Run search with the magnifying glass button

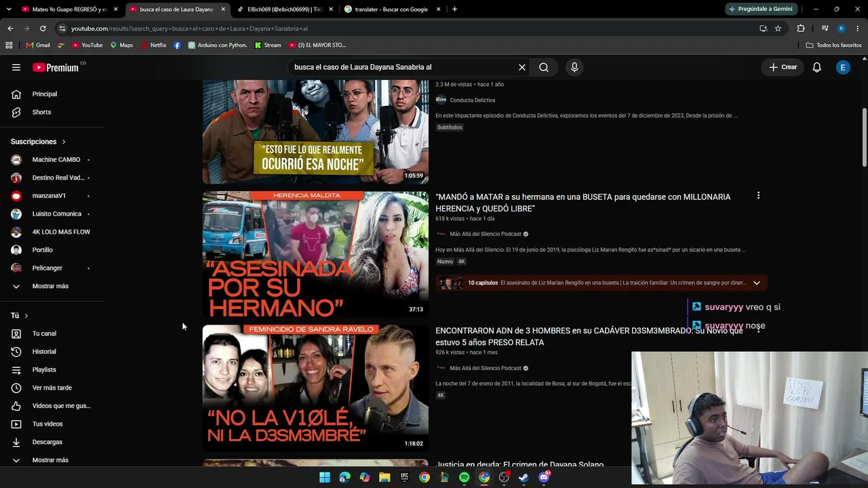[x=544, y=67]
